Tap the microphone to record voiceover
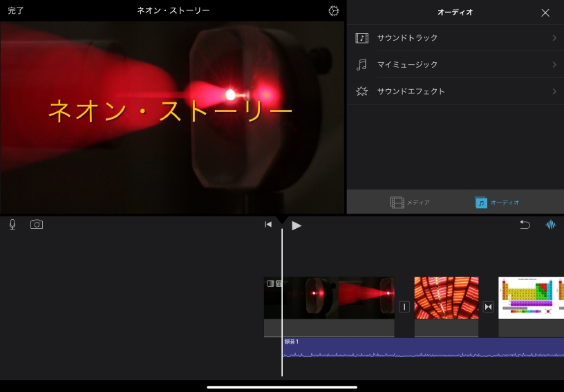 click(12, 225)
